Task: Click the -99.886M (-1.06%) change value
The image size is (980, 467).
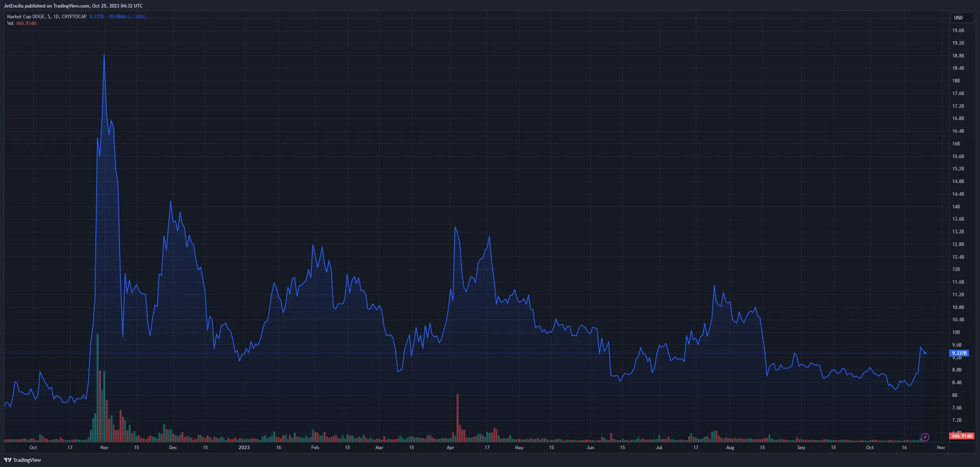Action: [x=126, y=17]
